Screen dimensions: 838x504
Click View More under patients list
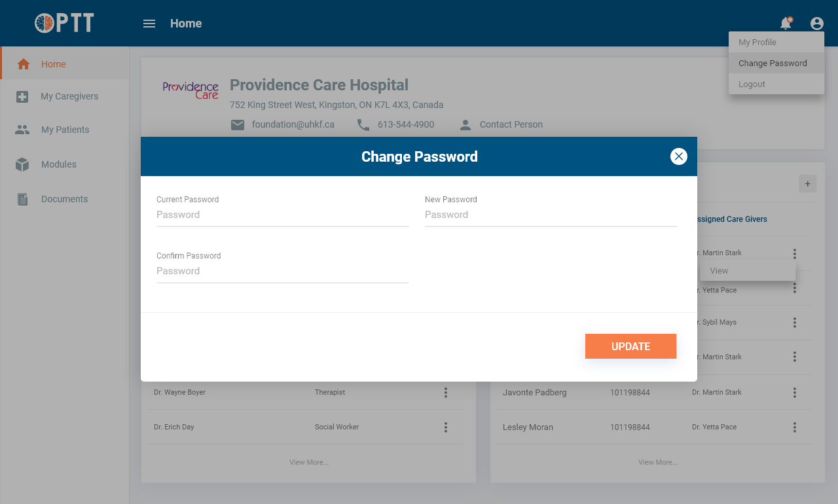(x=657, y=462)
